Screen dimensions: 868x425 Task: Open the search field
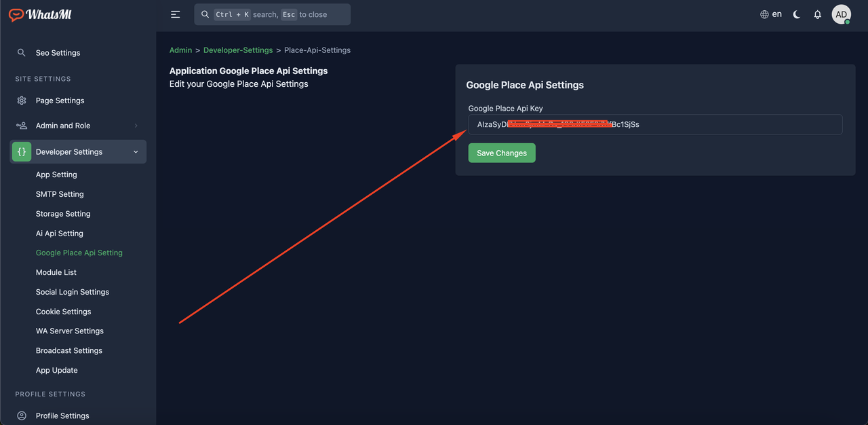[272, 14]
